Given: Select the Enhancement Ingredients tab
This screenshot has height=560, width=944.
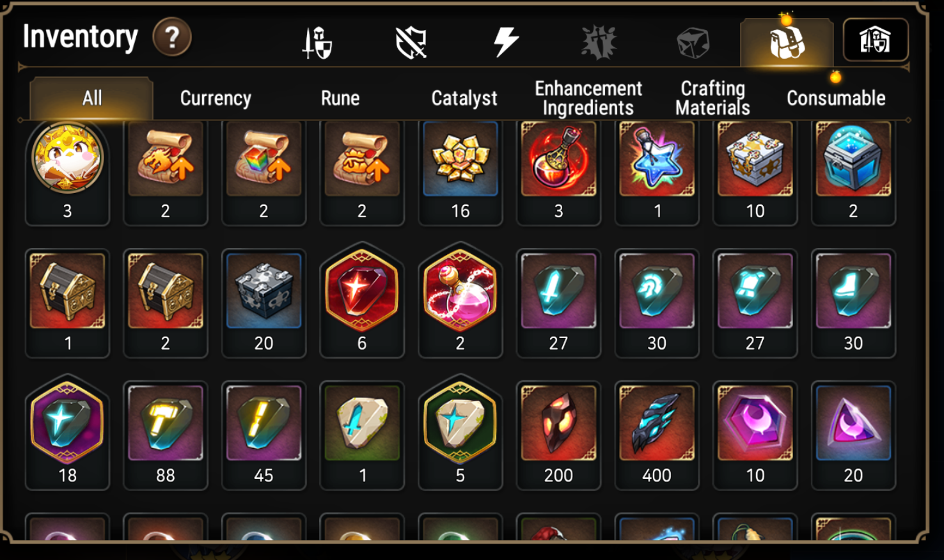Looking at the screenshot, I should pyautogui.click(x=588, y=98).
